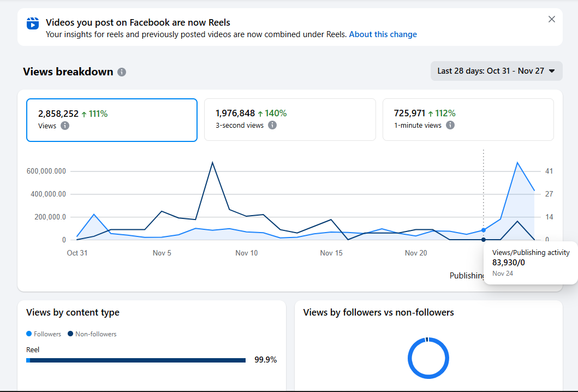Select the Views metric card

pos(112,120)
